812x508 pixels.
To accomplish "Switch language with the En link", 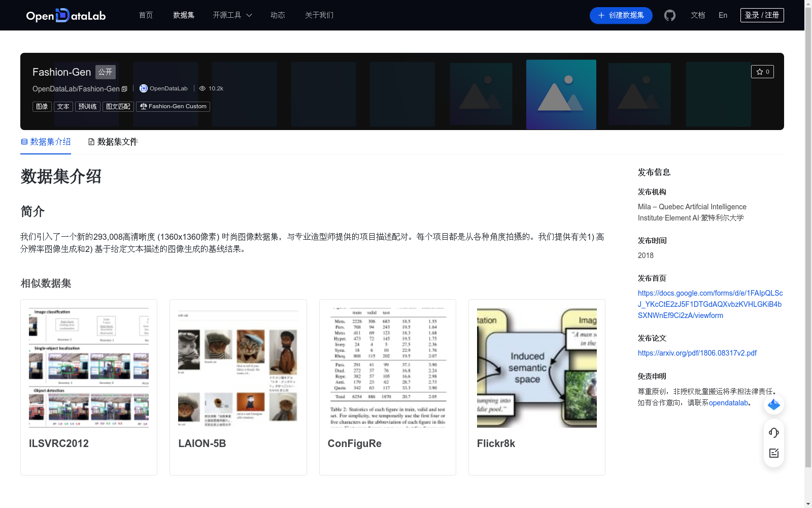I will pos(723,15).
